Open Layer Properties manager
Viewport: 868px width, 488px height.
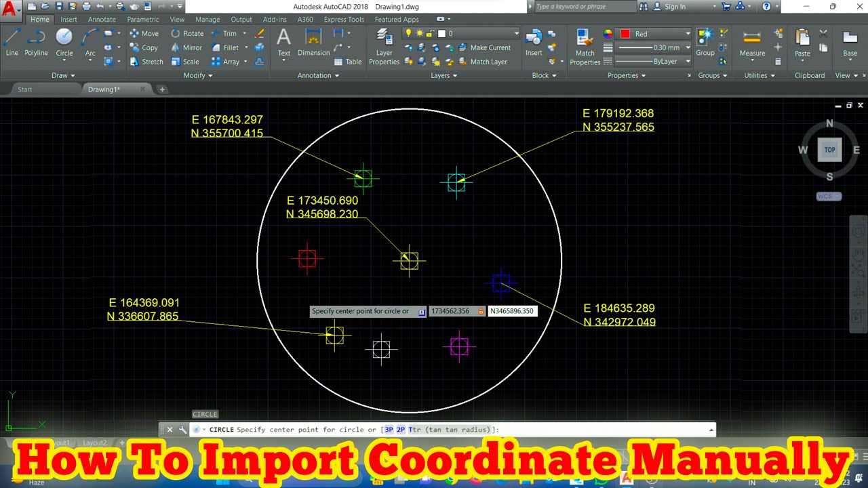pyautogui.click(x=384, y=46)
